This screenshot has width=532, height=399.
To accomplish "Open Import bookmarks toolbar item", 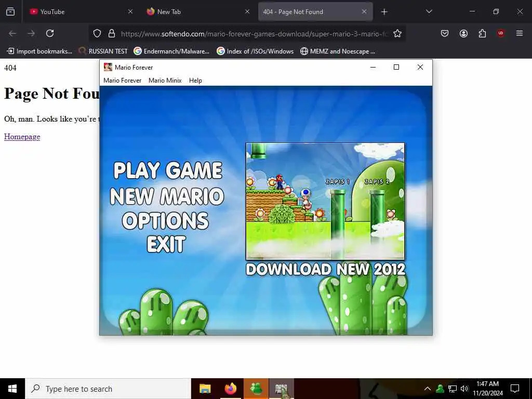I will click(39, 51).
